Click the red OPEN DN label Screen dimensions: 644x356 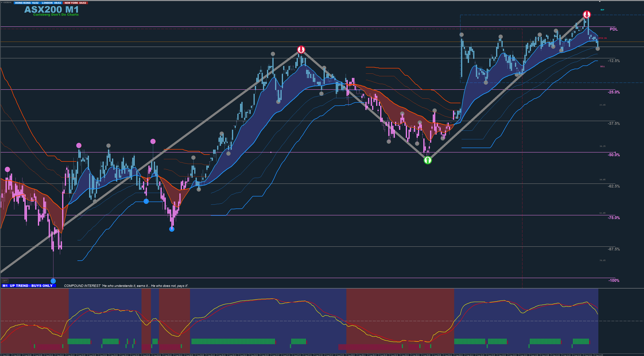coord(602,38)
